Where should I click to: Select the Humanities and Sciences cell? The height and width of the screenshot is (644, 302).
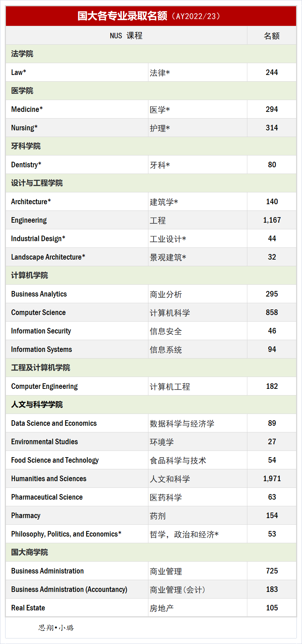point(77,479)
